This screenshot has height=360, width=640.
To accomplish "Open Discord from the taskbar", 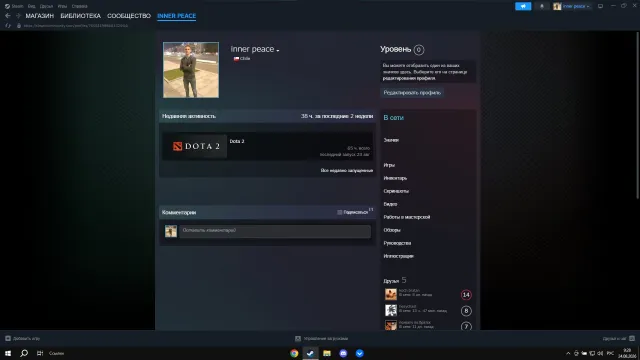I will click(343, 353).
